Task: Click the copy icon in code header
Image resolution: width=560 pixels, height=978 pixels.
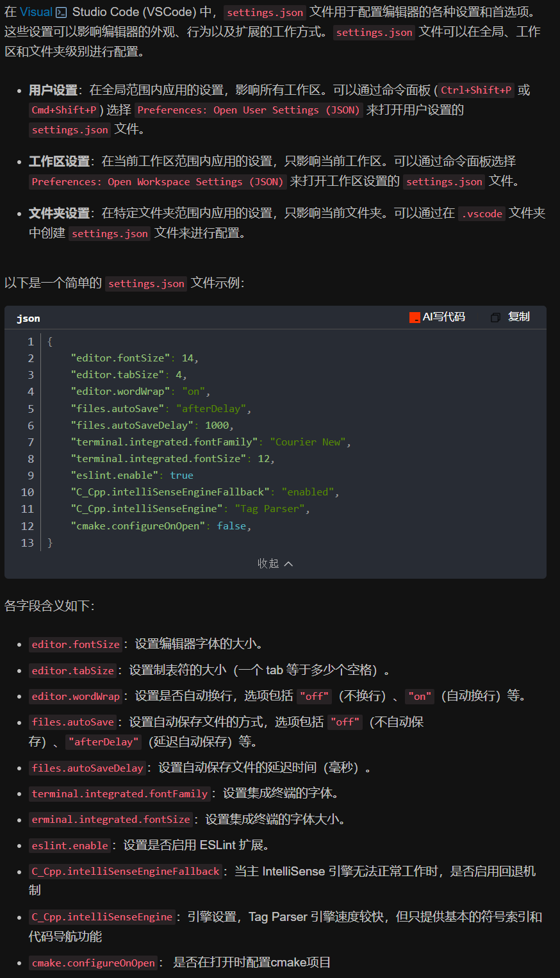Action: (495, 317)
